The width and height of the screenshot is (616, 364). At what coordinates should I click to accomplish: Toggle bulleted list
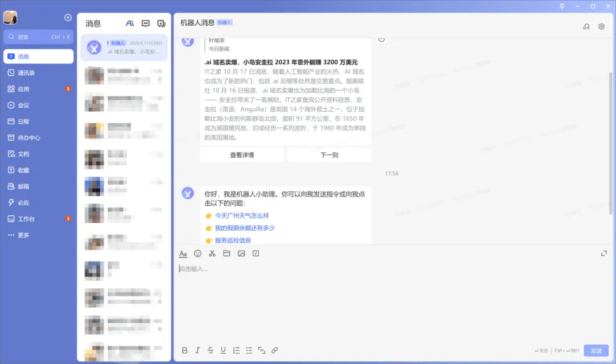(x=249, y=350)
